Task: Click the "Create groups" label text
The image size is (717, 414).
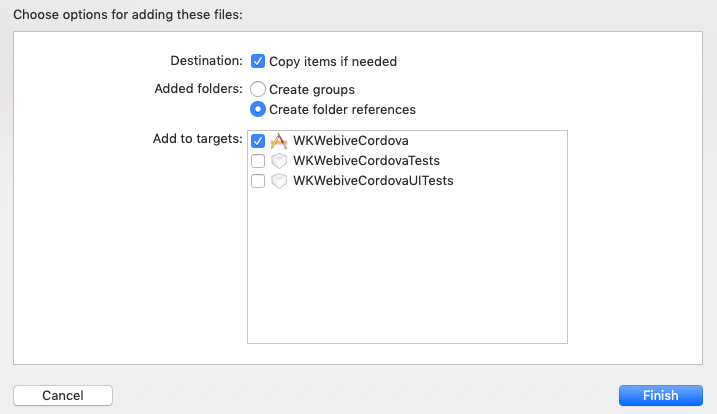Action: pyautogui.click(x=312, y=89)
